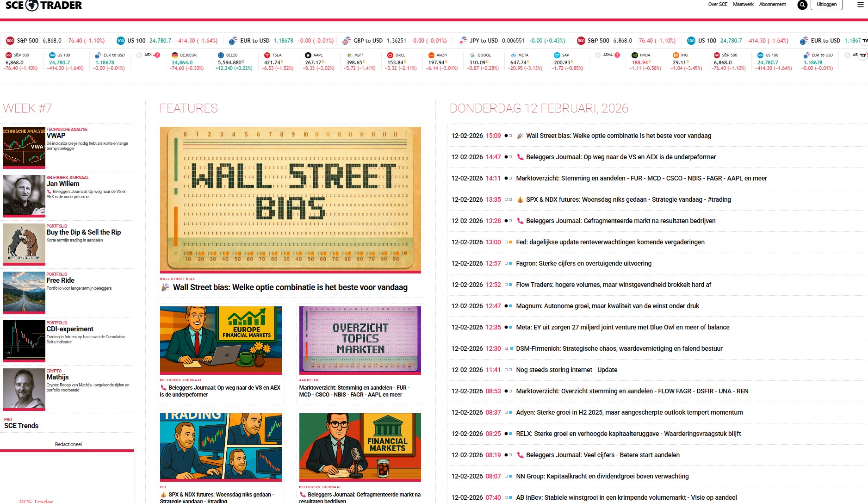Open the hamburger menu icon
868x503 pixels.
[860, 5]
